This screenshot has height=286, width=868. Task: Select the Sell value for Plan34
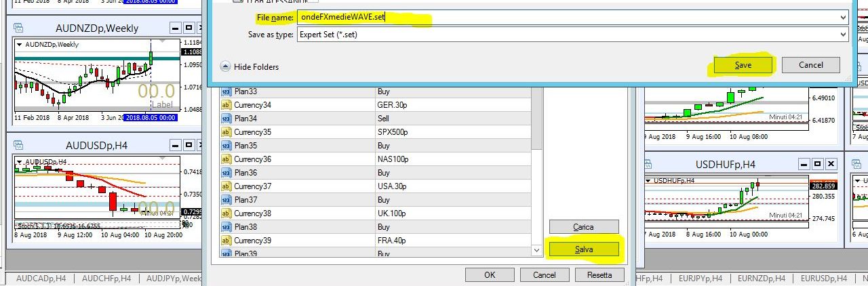tap(452, 119)
